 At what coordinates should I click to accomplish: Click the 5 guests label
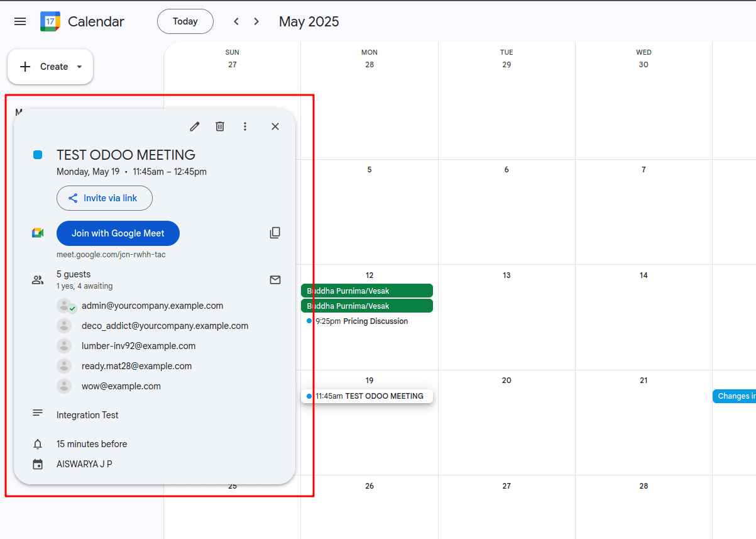point(74,274)
